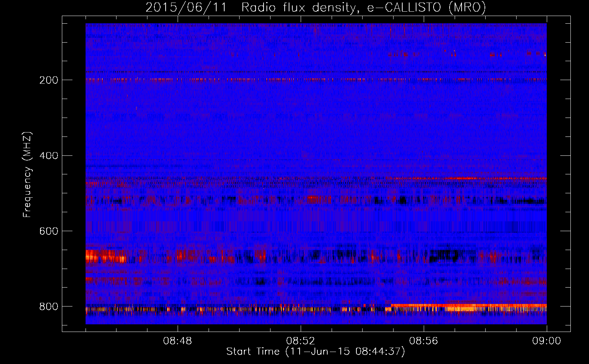This screenshot has height=364, width=589.
Task: Click the '08:48' time axis label
Action: point(178,341)
